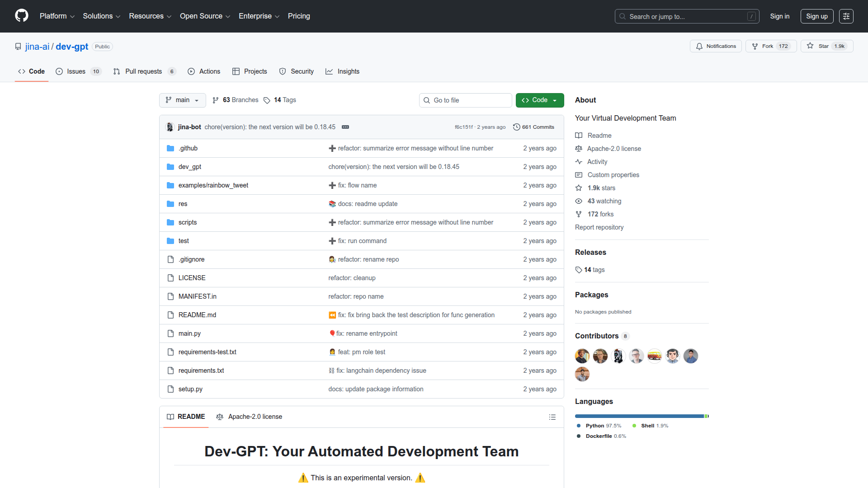
Task: Click the Sign up button
Action: [x=816, y=16]
